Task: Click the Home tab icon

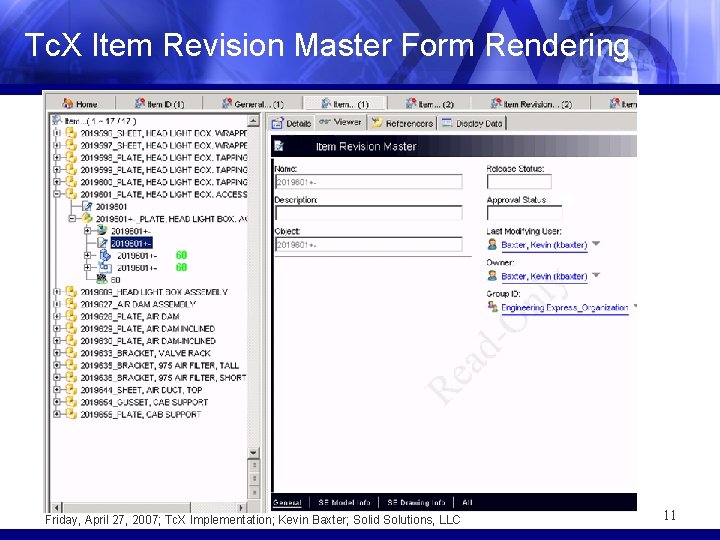Action: (68, 103)
